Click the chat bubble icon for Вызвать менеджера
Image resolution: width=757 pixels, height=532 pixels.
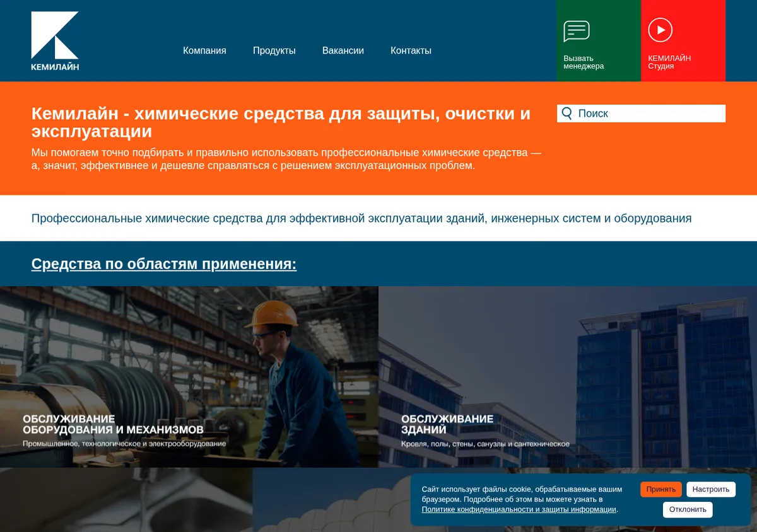(577, 31)
